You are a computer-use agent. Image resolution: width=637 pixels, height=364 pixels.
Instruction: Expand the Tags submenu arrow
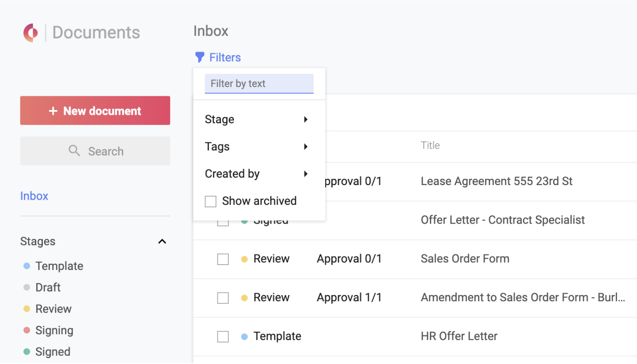tap(305, 147)
